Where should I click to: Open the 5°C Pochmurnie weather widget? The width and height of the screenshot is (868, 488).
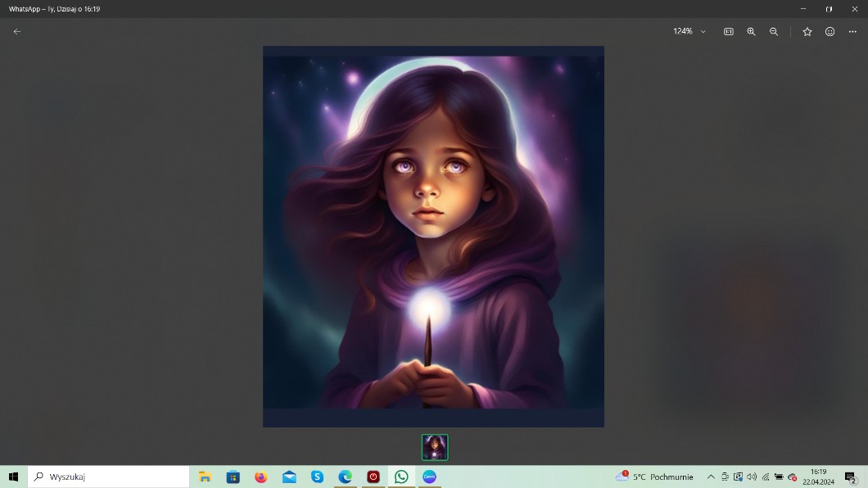pyautogui.click(x=655, y=477)
